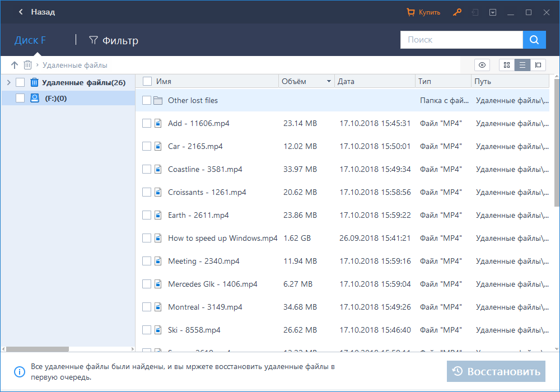This screenshot has width=560, height=392.
Task: Click the Other lost files folder icon
Action: [158, 100]
